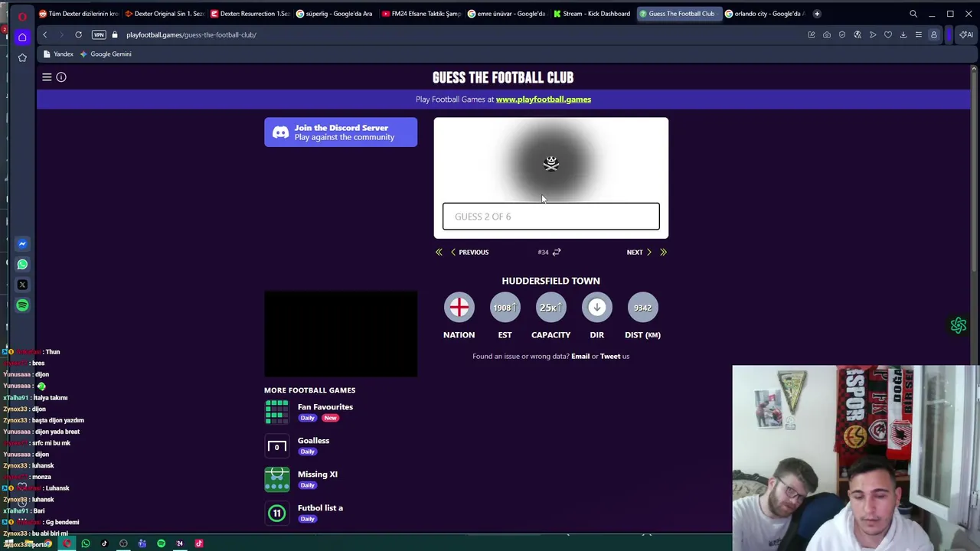This screenshot has height=551, width=980.
Task: Open WhatsApp from Windows taskbar
Action: 86,544
